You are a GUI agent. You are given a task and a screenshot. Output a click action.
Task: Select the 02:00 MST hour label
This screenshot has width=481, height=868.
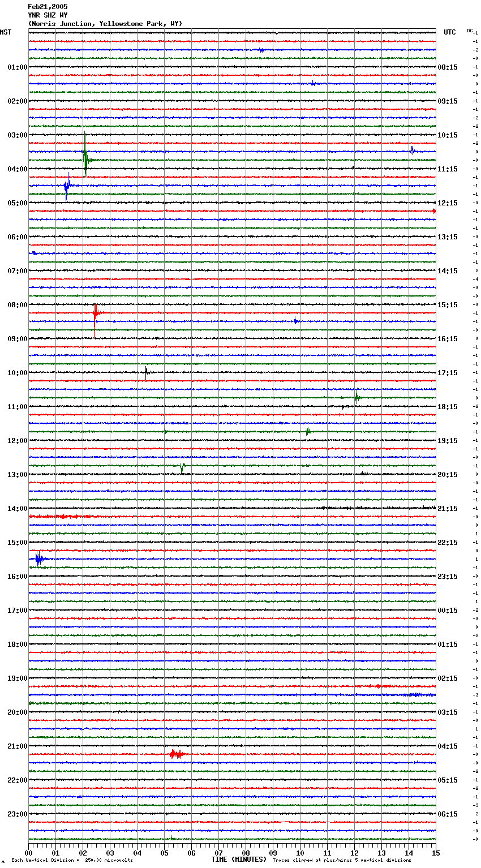[18, 101]
